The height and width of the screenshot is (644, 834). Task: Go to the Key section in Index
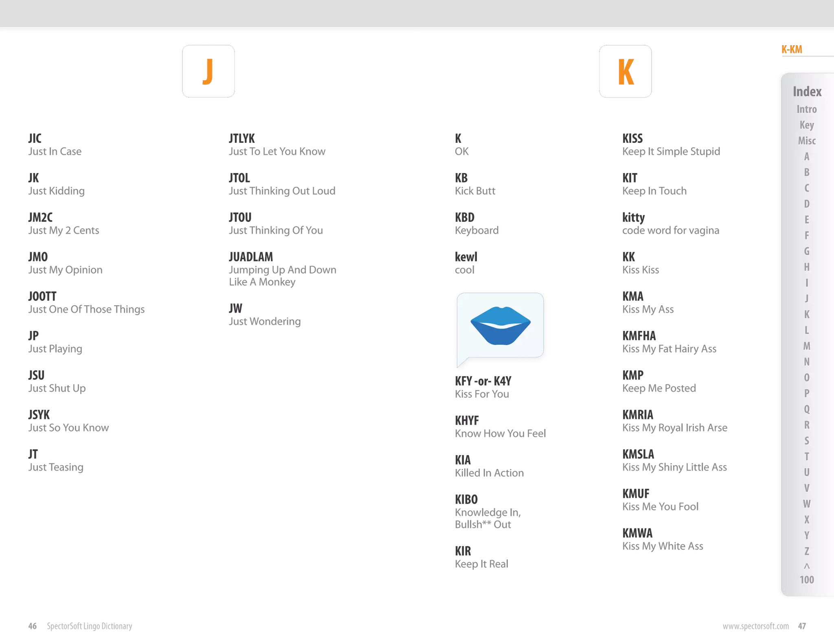click(806, 125)
